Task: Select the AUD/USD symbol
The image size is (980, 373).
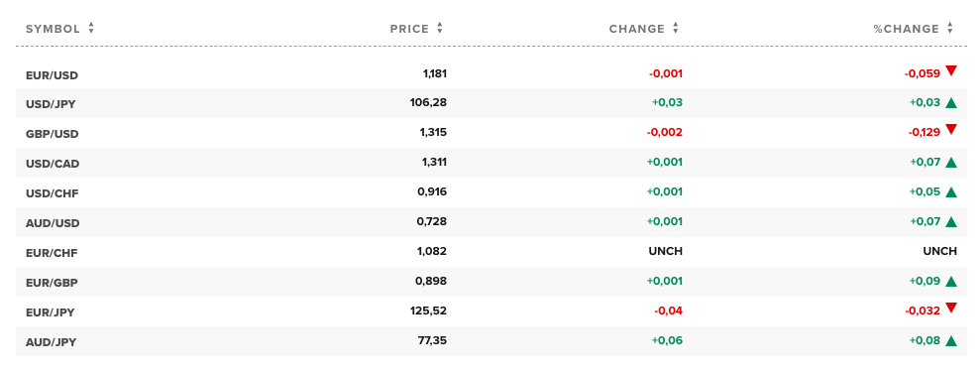Action: 53,223
